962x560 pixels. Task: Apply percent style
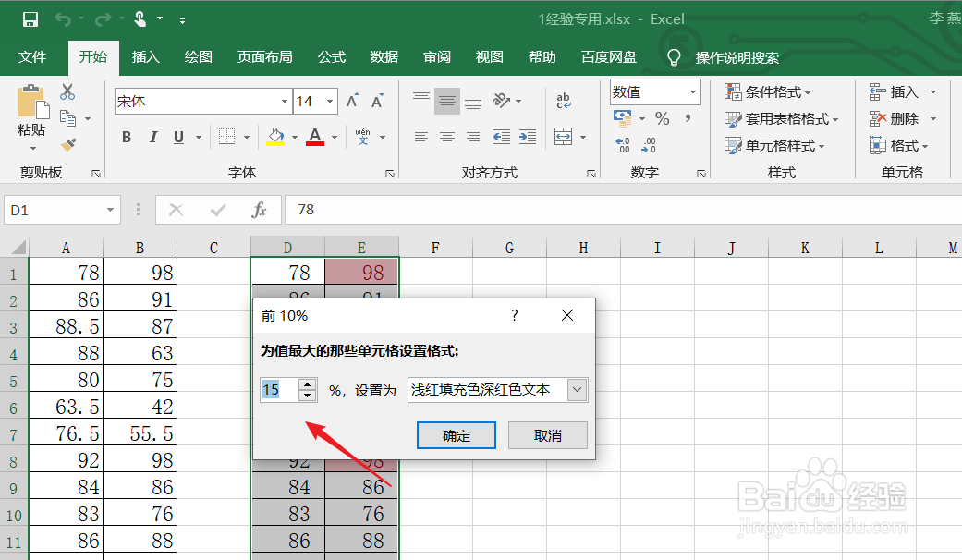point(662,117)
